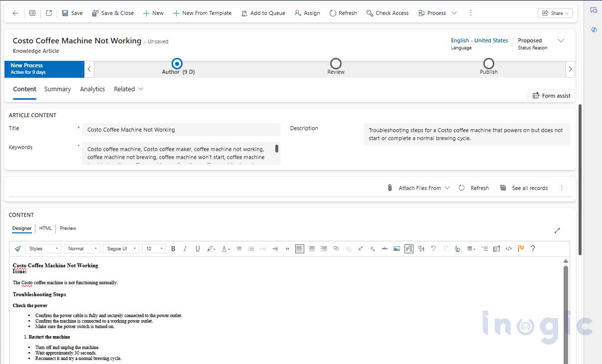This screenshot has height=364, width=602.
Task: Switch to the Analytics tab
Action: point(92,89)
